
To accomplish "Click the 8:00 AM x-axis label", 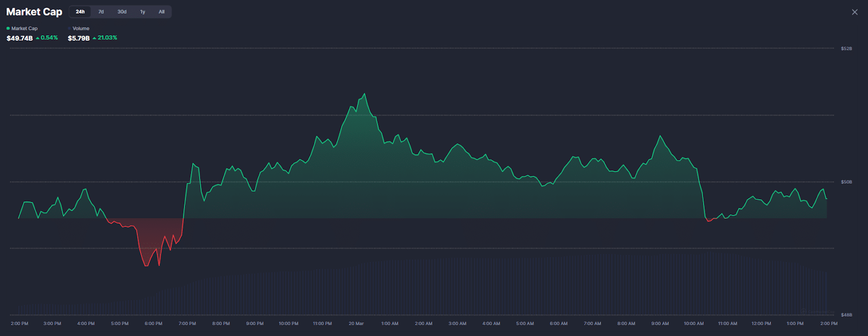I will 626,324.
